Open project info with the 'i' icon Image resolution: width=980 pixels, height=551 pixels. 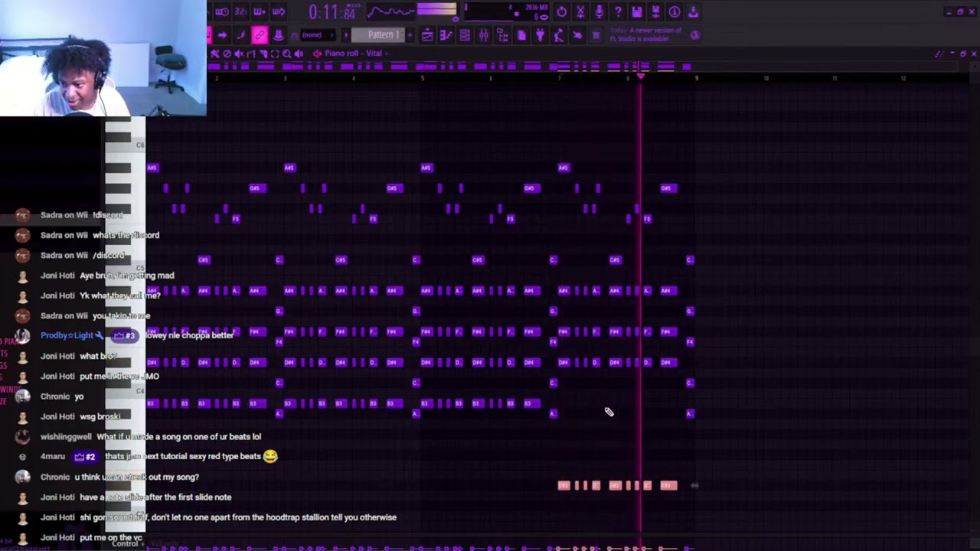coord(675,11)
